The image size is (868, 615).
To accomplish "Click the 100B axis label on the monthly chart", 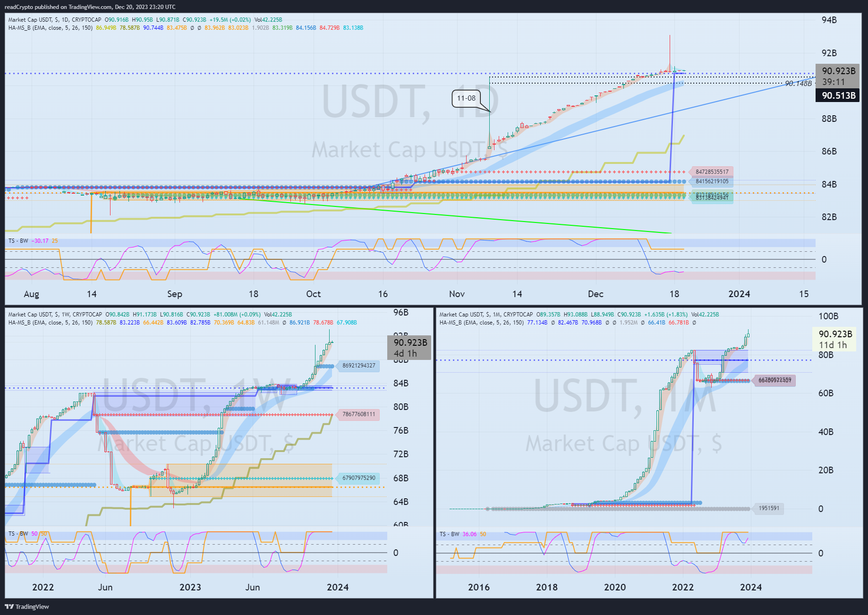I will point(828,316).
